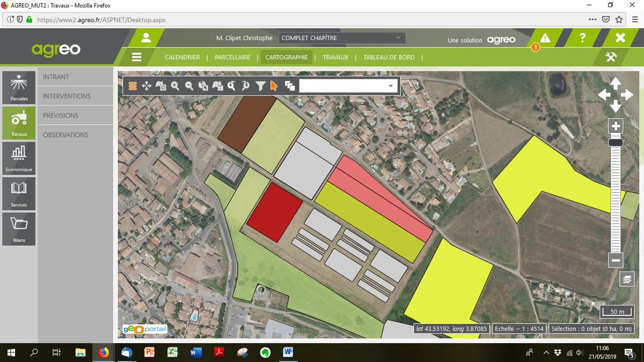Open the OBSERVATIONS submenu entry

point(75,135)
